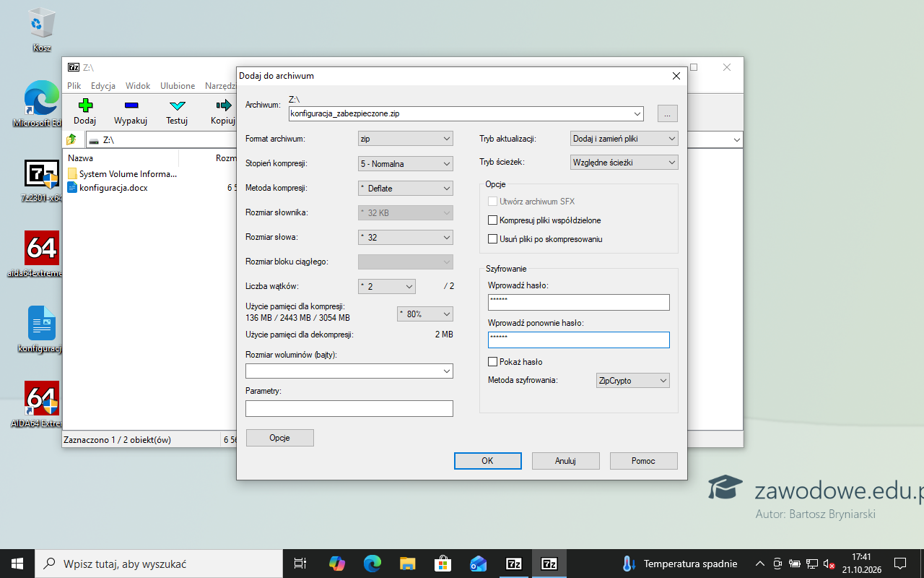Open Stopień kompresji dropdown
Screen dimensions: 924x578
click(406, 163)
